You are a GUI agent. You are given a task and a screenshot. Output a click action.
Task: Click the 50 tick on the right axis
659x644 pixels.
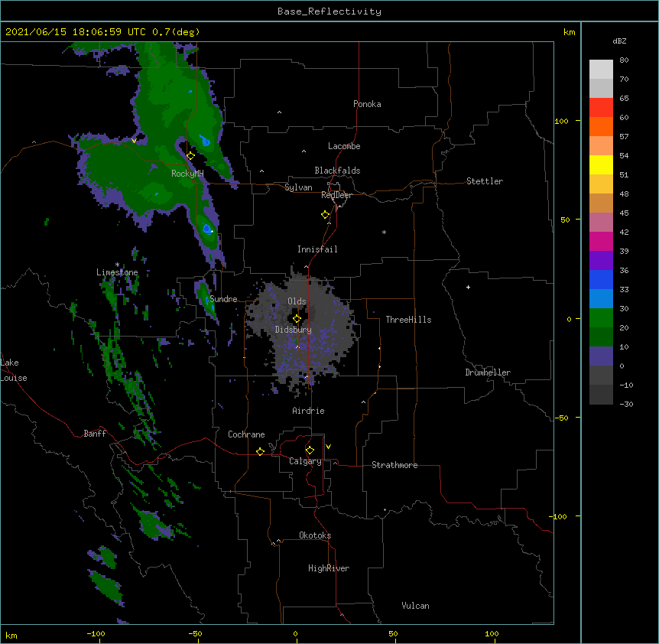point(565,220)
